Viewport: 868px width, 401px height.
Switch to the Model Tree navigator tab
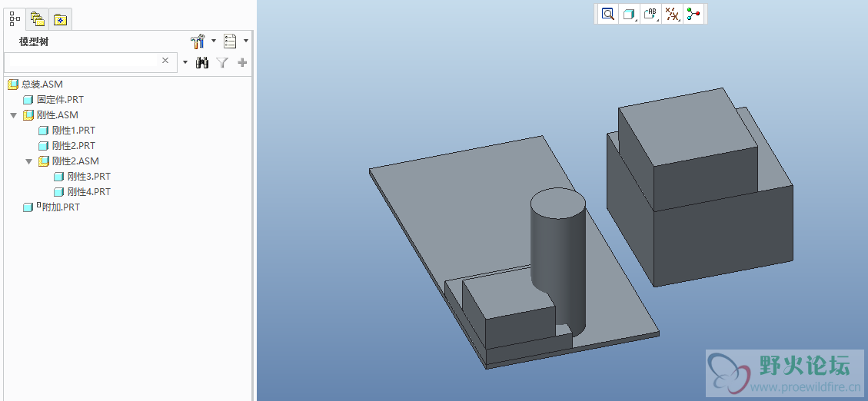coord(15,19)
